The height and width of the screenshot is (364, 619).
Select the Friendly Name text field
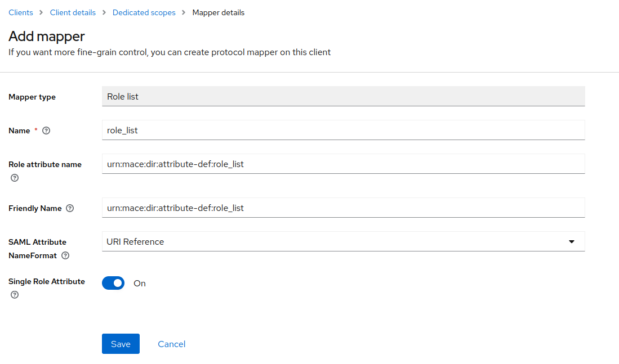coord(342,208)
